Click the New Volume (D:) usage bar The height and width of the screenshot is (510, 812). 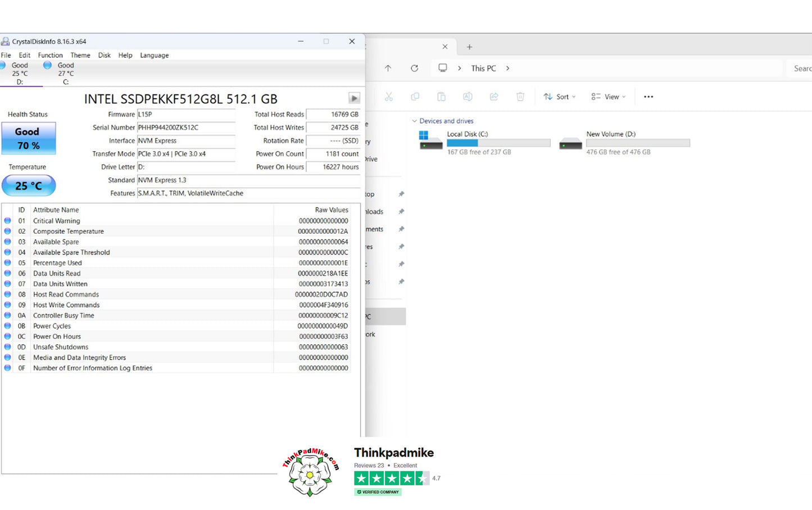[x=638, y=143]
